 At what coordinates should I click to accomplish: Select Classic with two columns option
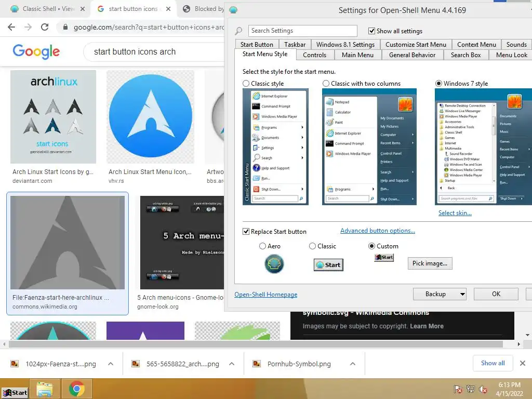(x=326, y=84)
